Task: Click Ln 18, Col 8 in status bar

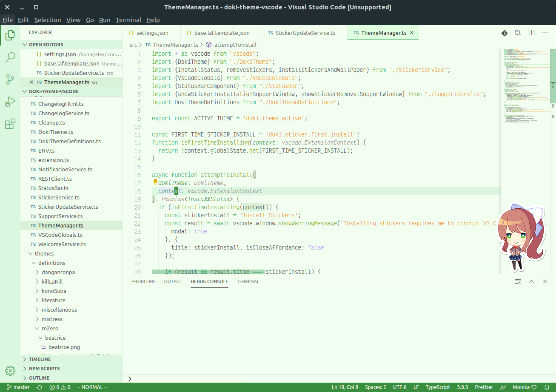Action: click(x=345, y=387)
